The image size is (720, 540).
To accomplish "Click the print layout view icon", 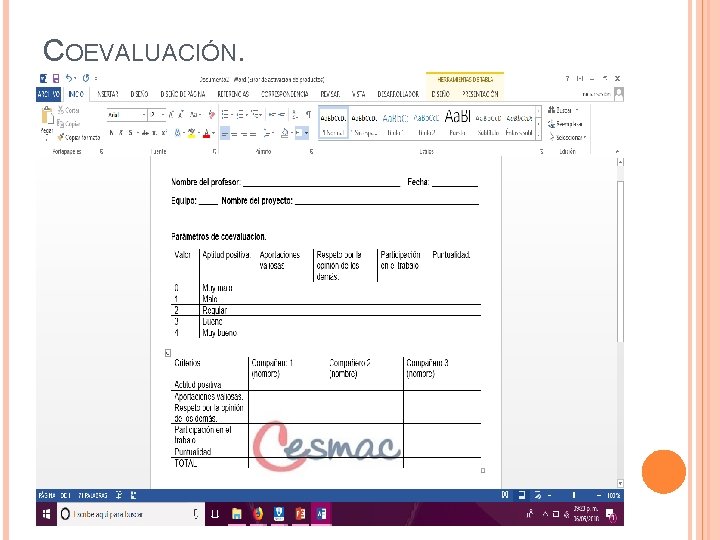I will 522,495.
